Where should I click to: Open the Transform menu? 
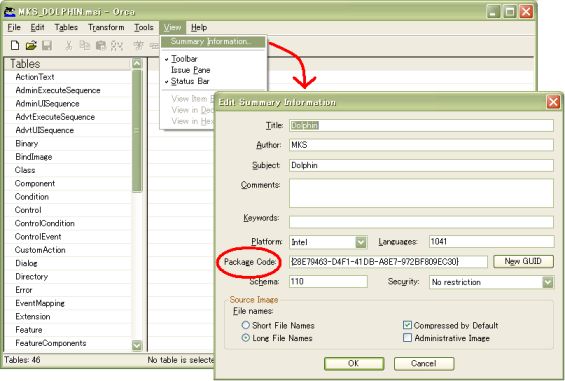tap(106, 27)
